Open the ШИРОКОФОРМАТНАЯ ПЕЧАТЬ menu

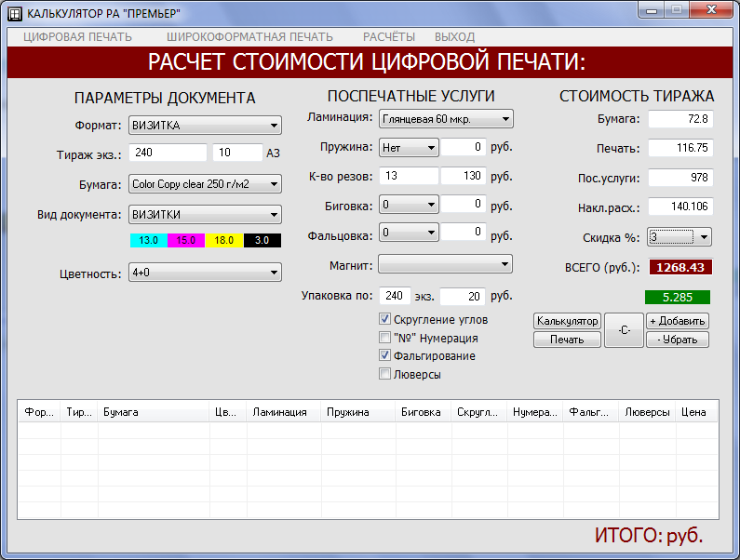(249, 37)
